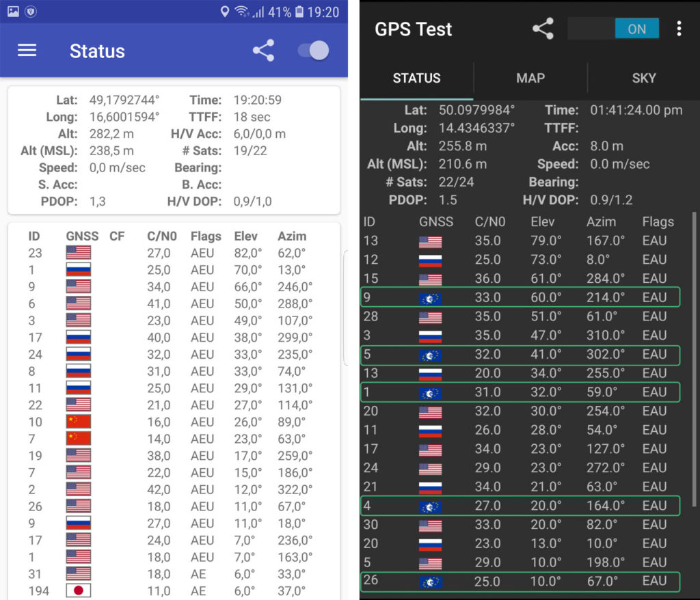
Task: Switch to the MAP tab
Action: 530,78
